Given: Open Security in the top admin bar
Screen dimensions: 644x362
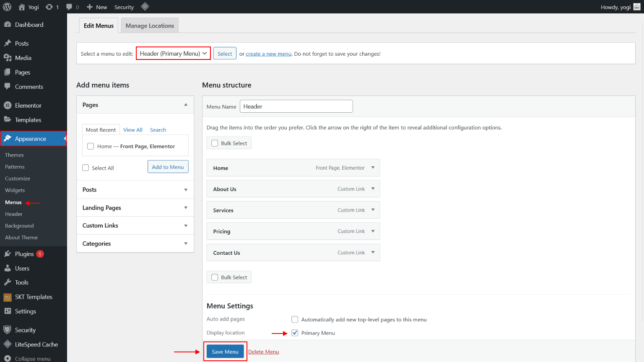Looking at the screenshot, I should 124,7.
